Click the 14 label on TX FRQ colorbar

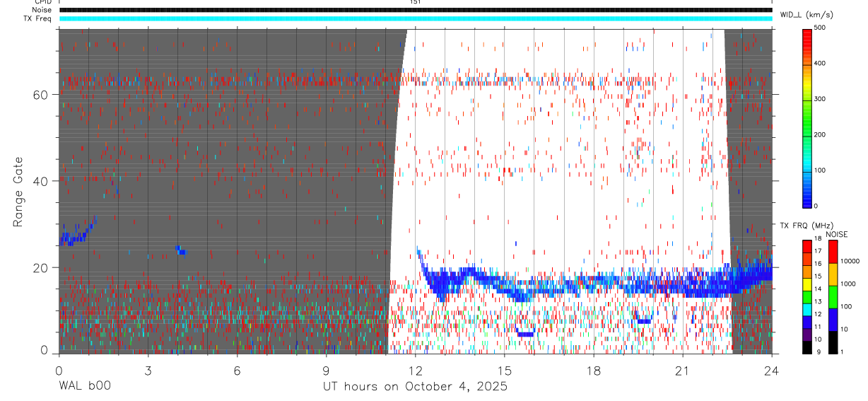(819, 289)
